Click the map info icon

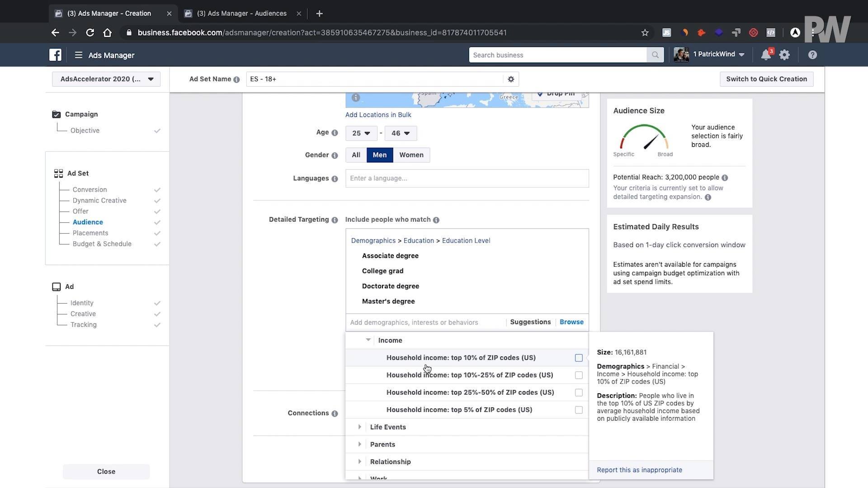pos(356,97)
